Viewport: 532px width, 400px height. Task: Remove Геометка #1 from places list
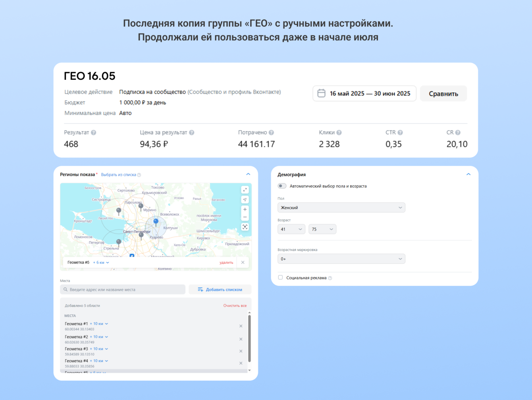tap(241, 326)
